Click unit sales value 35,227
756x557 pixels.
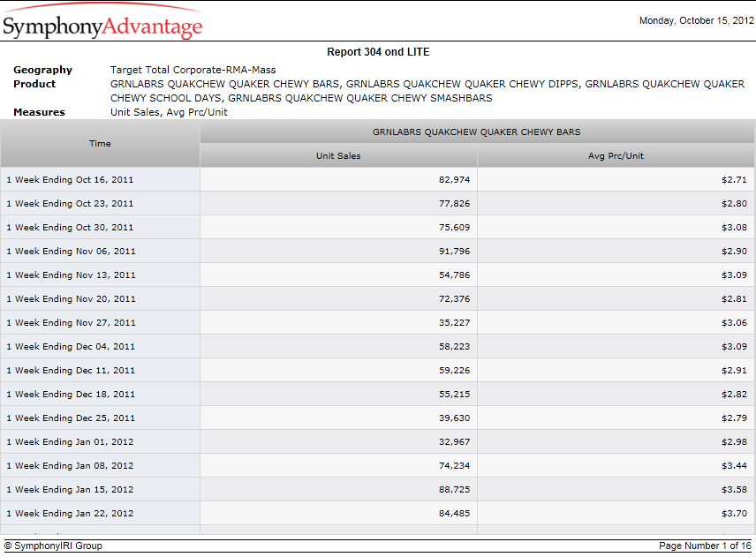point(454,323)
